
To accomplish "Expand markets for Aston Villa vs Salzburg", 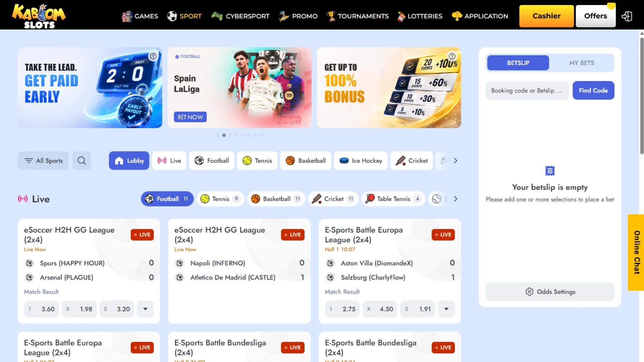I will click(446, 309).
